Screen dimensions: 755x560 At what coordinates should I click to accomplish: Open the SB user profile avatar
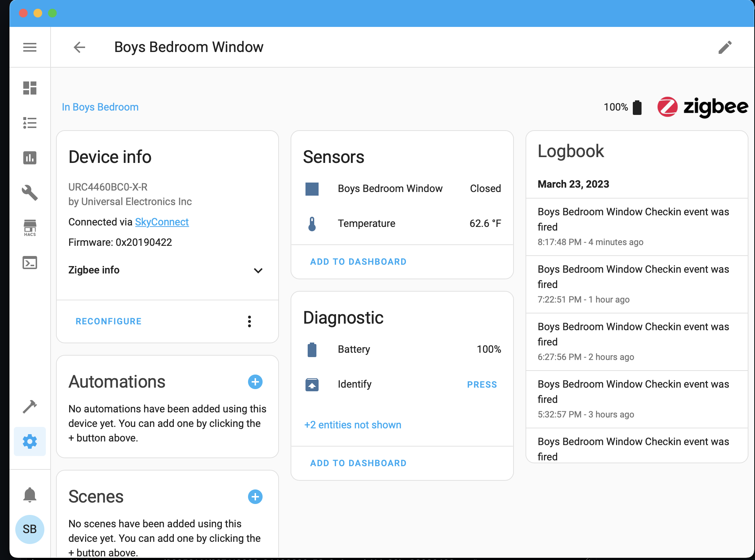30,529
